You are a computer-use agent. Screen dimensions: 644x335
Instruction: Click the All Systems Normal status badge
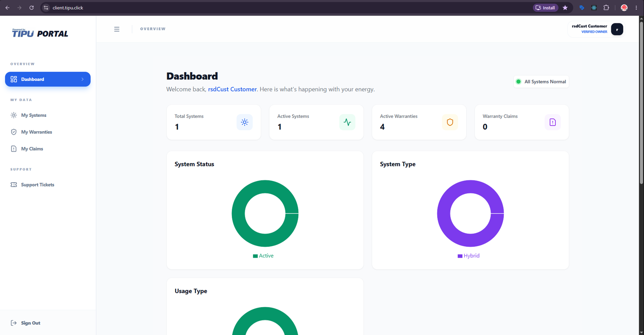pyautogui.click(x=541, y=81)
